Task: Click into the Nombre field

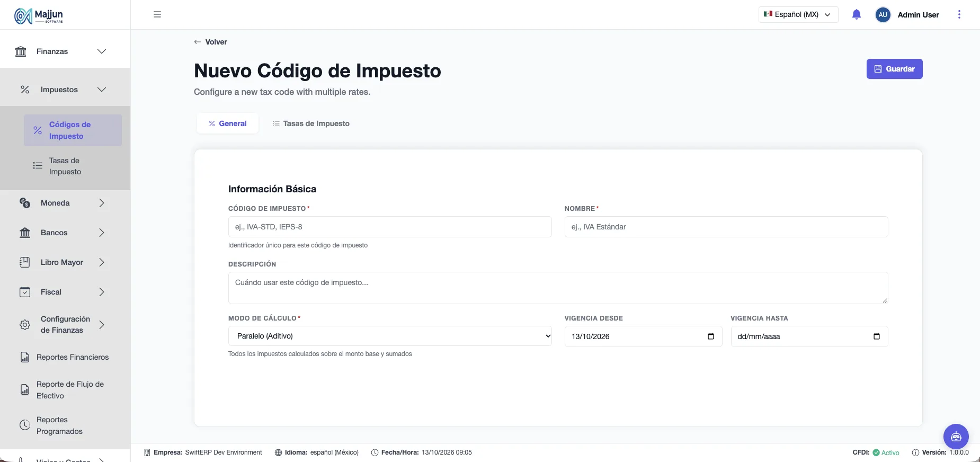Action: tap(726, 227)
